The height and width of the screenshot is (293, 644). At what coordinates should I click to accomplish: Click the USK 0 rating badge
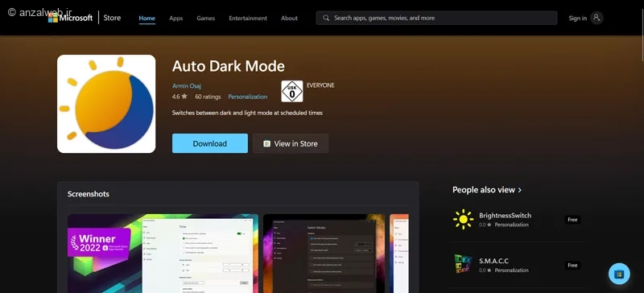(292, 91)
